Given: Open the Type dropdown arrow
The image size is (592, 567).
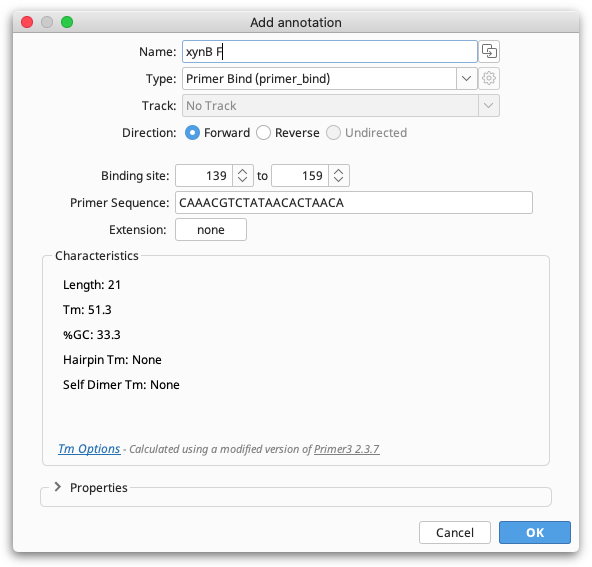Looking at the screenshot, I should click(x=466, y=79).
